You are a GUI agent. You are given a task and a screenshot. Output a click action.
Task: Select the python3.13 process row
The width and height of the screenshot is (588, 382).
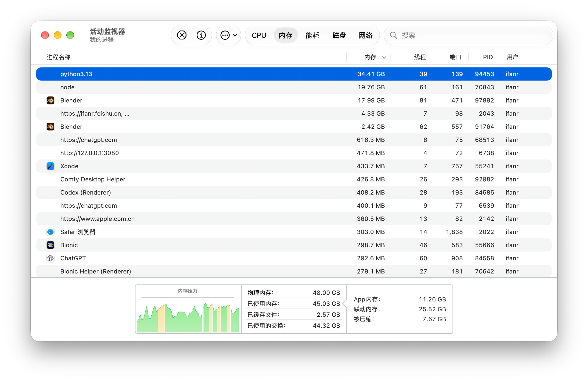[x=294, y=74]
